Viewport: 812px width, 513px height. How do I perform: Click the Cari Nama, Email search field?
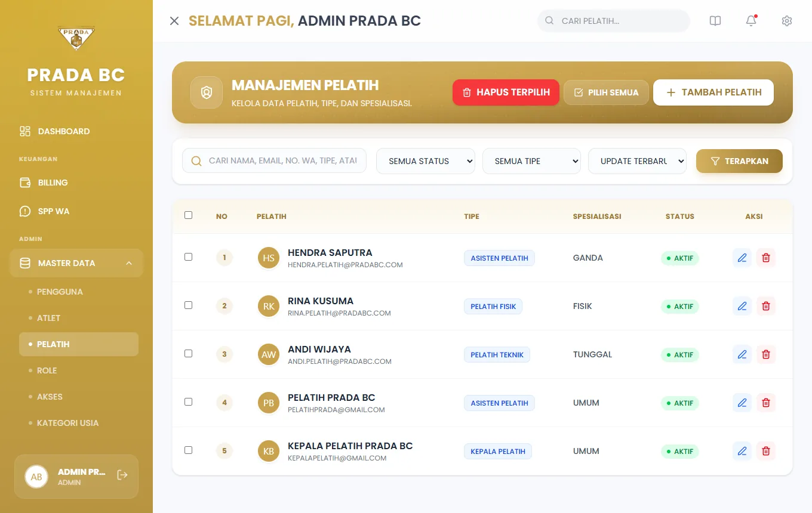pyautogui.click(x=274, y=161)
